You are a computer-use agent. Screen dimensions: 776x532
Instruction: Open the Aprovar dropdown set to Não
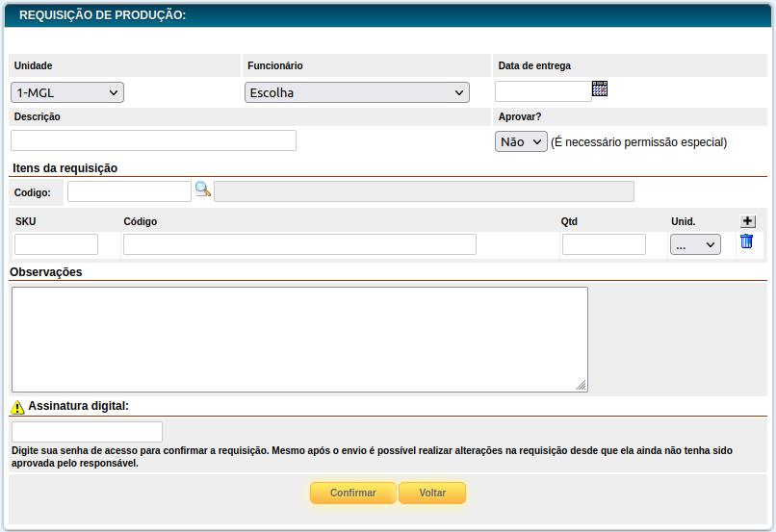[x=521, y=141]
